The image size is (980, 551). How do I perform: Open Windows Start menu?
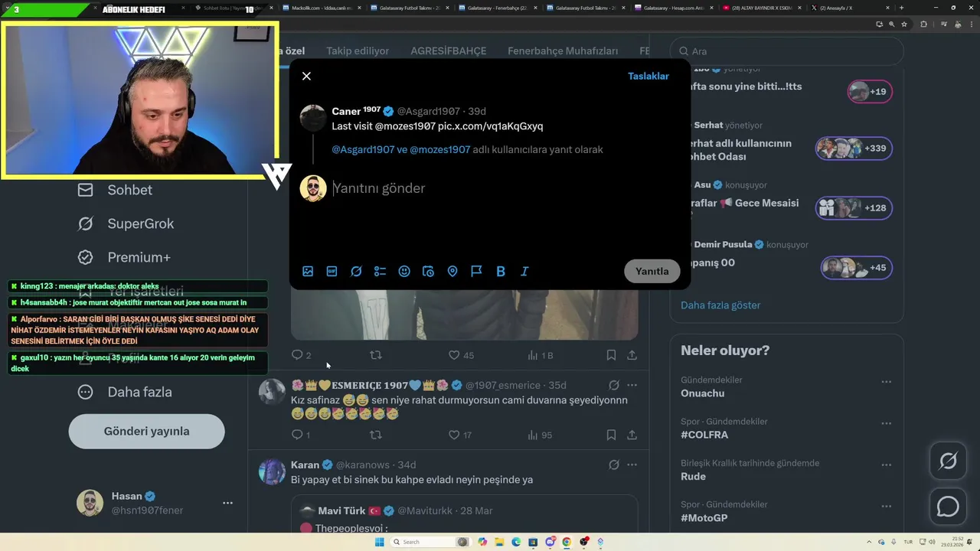(x=379, y=542)
